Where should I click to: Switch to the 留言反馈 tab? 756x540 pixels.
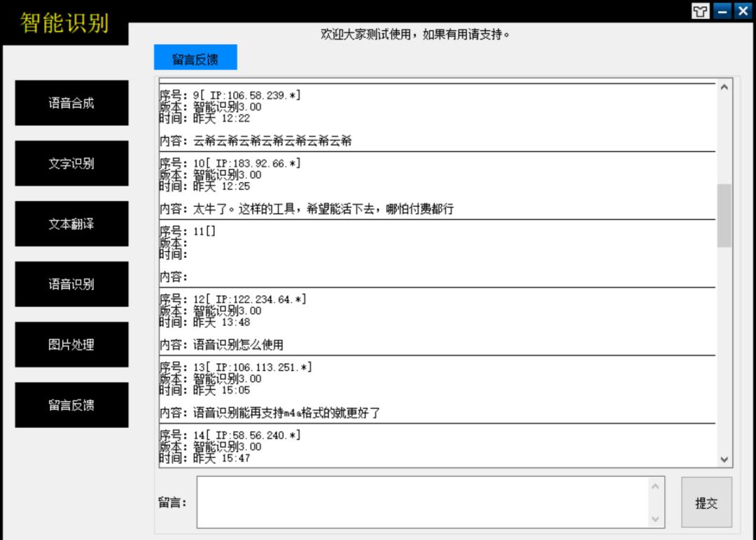[x=194, y=57]
